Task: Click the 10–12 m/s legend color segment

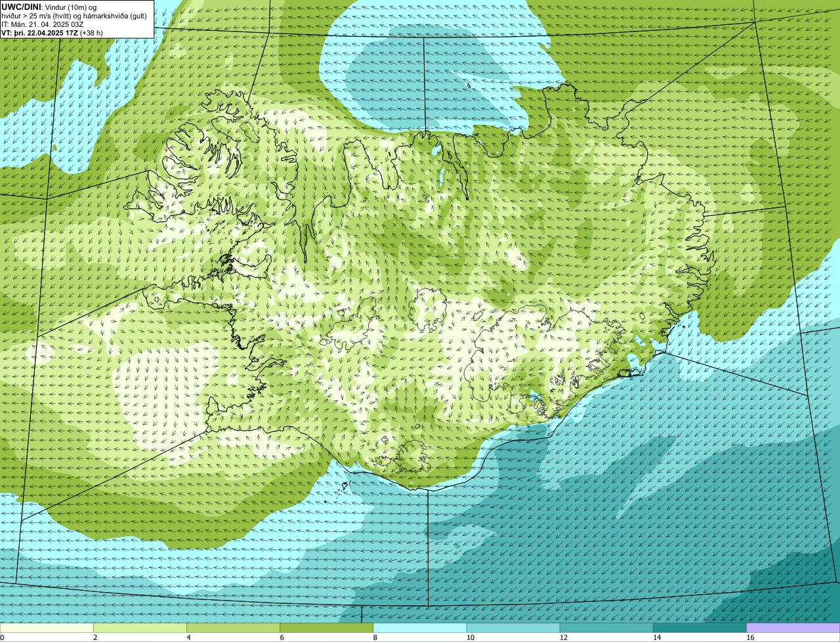Action: pyautogui.click(x=513, y=628)
